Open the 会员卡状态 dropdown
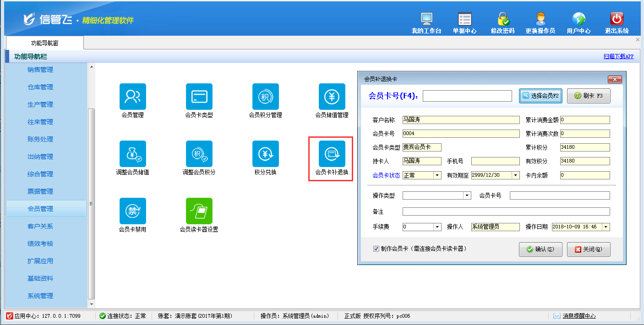The height and width of the screenshot is (325, 644). [437, 175]
